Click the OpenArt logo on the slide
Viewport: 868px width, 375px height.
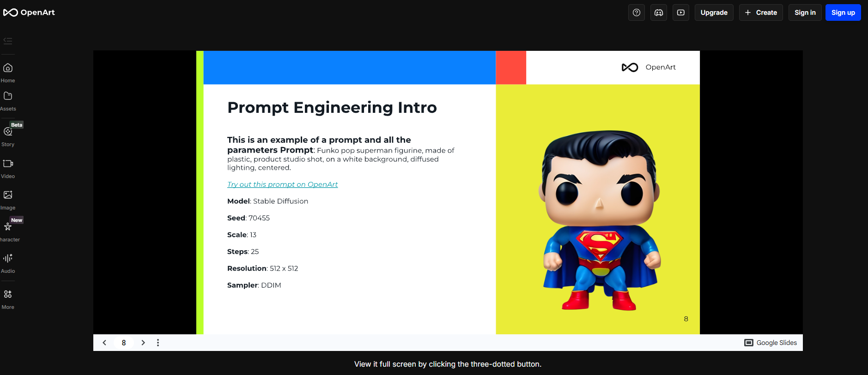click(649, 68)
